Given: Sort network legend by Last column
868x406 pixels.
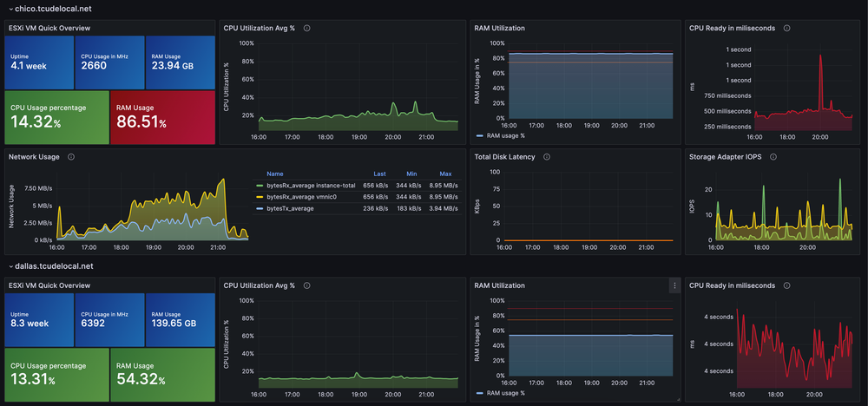Looking at the screenshot, I should [379, 174].
